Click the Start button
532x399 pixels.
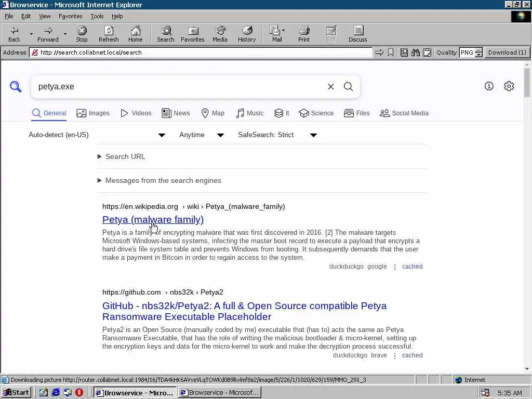(16, 393)
